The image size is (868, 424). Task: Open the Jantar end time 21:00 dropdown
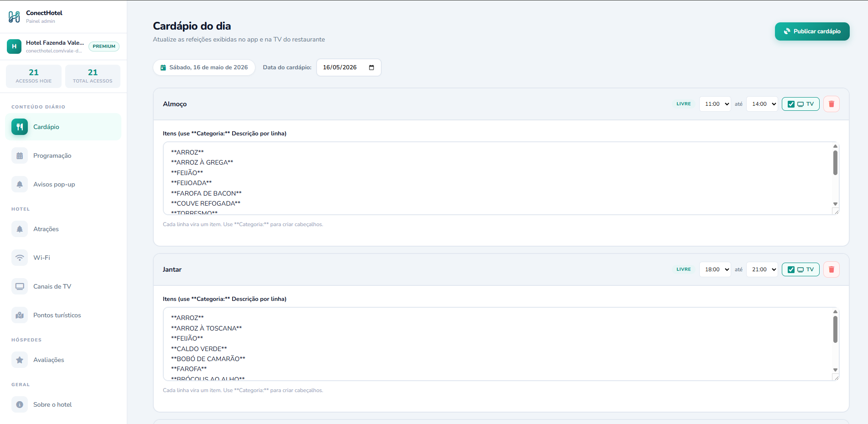[762, 269]
